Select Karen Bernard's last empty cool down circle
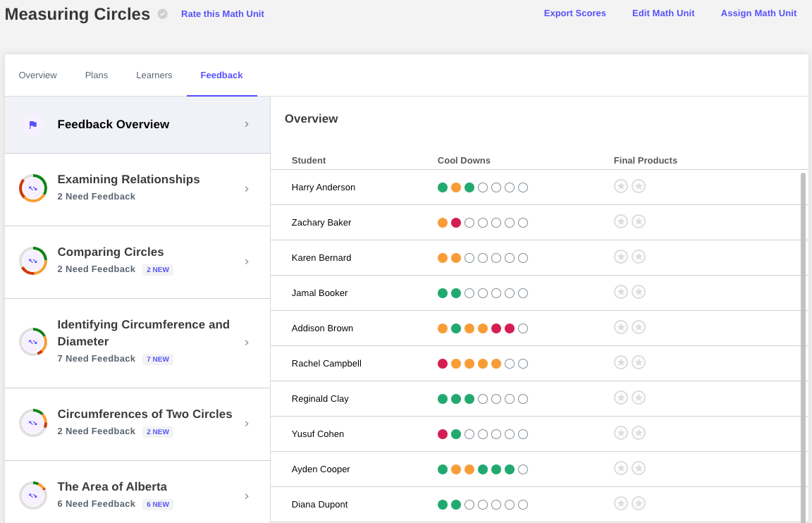Viewport: 812px width, 523px height. (x=523, y=258)
